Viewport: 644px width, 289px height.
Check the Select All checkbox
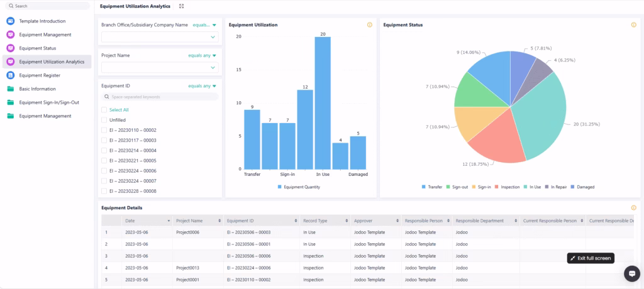104,110
